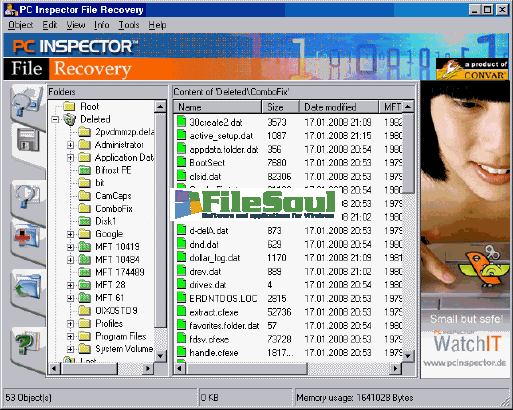This screenshot has height=410, width=513.
Task: Click the green arrow folder sidebar icon
Action: 27,287
